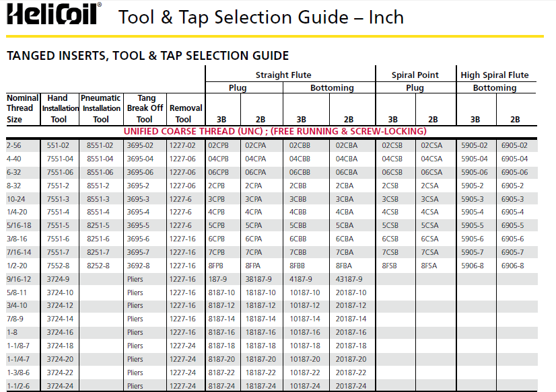556x392 pixels.
Task: Select the '1-3/8-6' thread size cell
Action: click(x=17, y=373)
